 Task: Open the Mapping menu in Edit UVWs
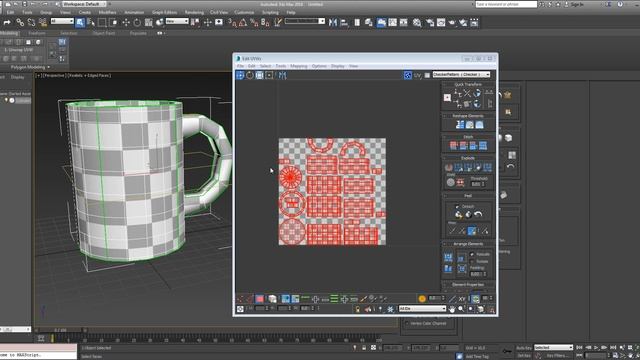point(299,66)
